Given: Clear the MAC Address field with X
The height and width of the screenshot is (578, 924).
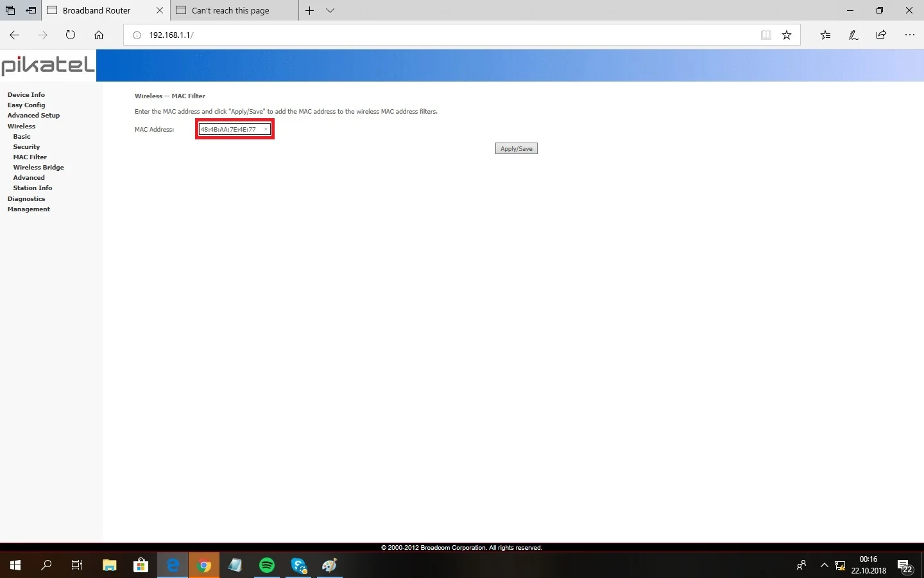Looking at the screenshot, I should [x=266, y=129].
